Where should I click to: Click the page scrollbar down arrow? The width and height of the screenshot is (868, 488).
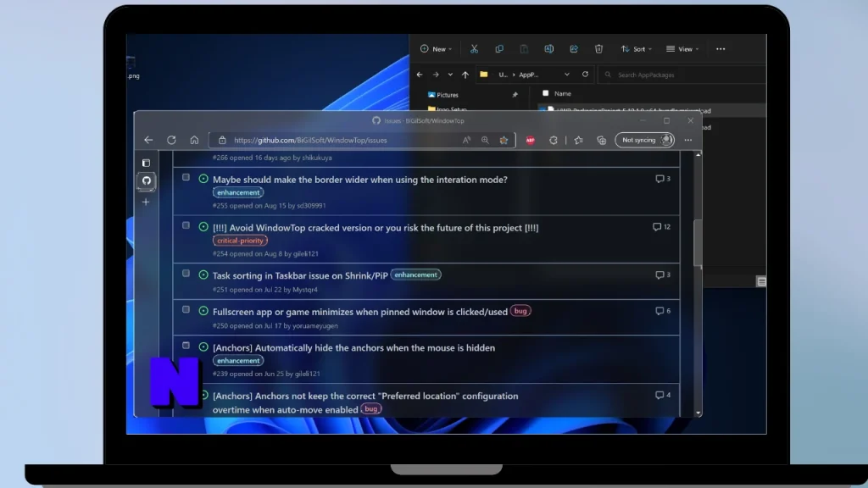point(698,413)
